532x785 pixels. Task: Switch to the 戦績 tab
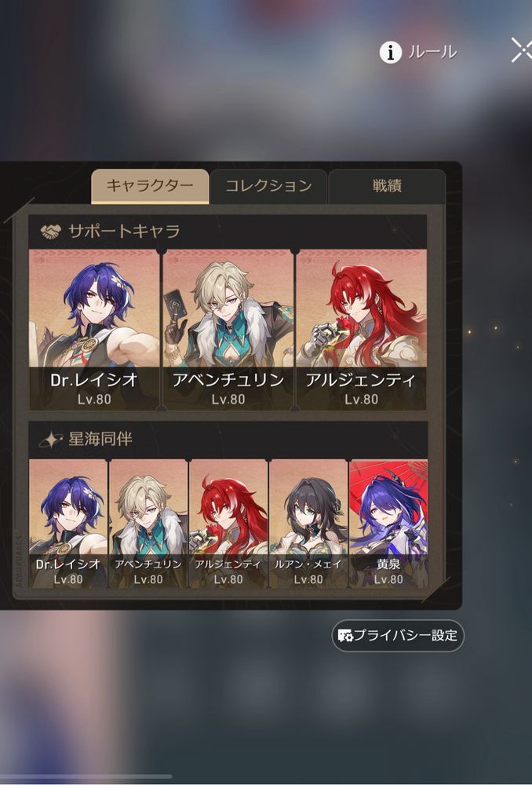pos(387,186)
